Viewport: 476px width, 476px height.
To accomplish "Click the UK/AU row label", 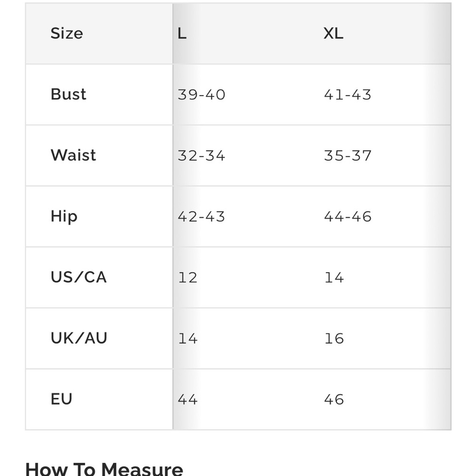I will [x=79, y=338].
